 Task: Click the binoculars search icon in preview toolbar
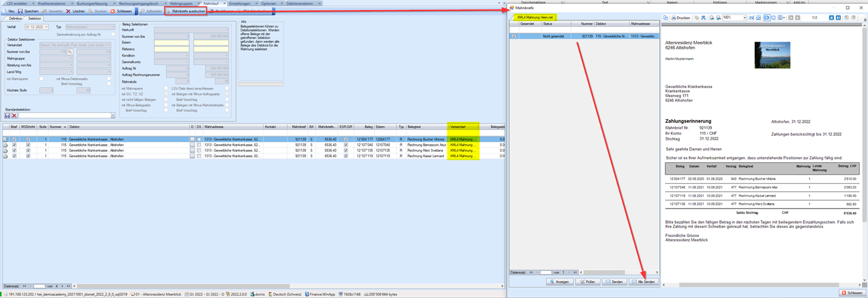(703, 18)
